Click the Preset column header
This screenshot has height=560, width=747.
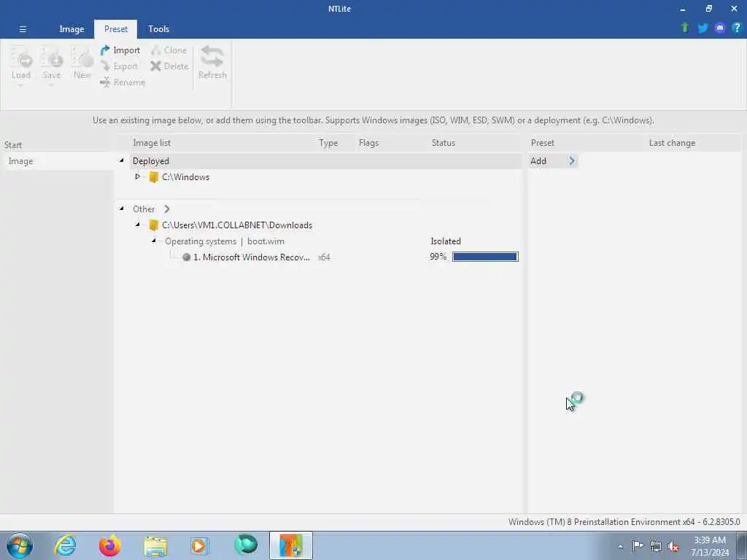543,143
